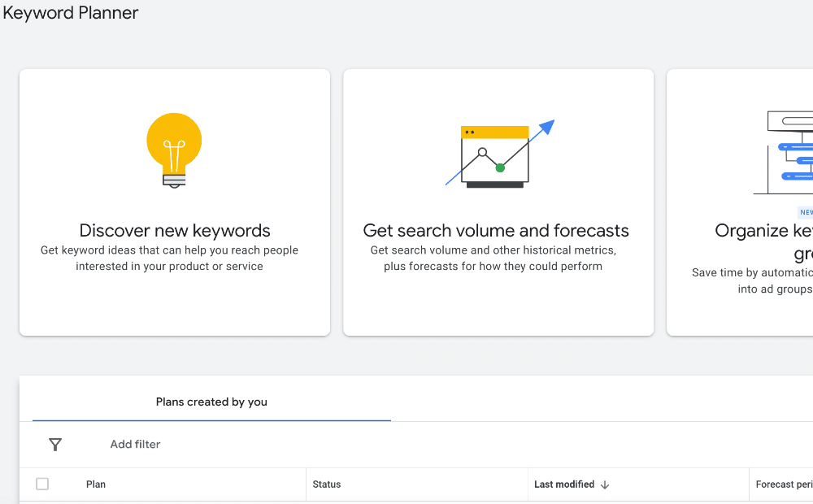Click the Add filter text label
This screenshot has width=813, height=504.
click(135, 445)
